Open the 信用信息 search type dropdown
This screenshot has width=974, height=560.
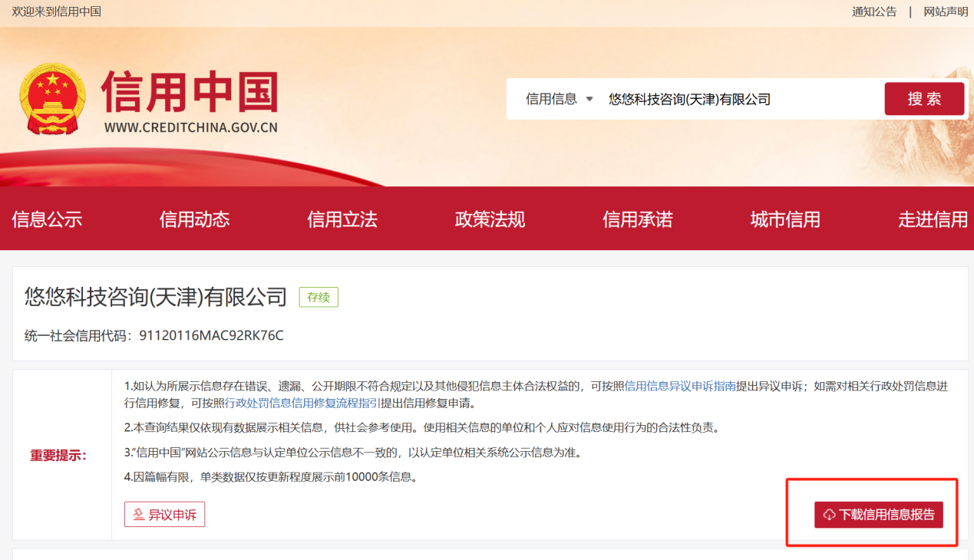click(560, 99)
